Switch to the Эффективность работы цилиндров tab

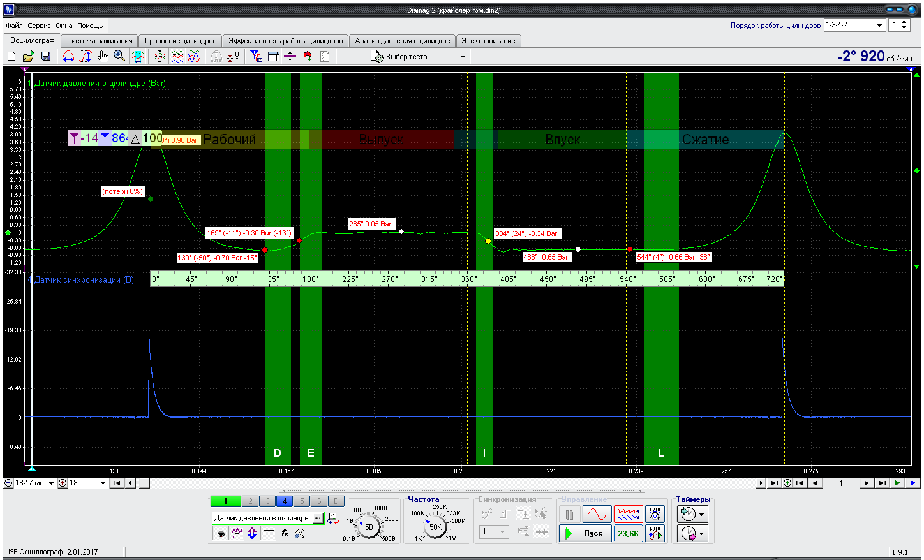(286, 41)
